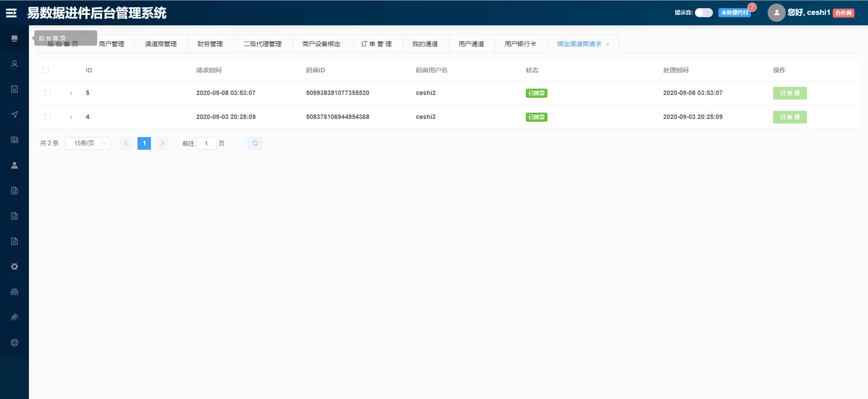Click the 前往 page number input field
The height and width of the screenshot is (399, 868).
pos(206,143)
